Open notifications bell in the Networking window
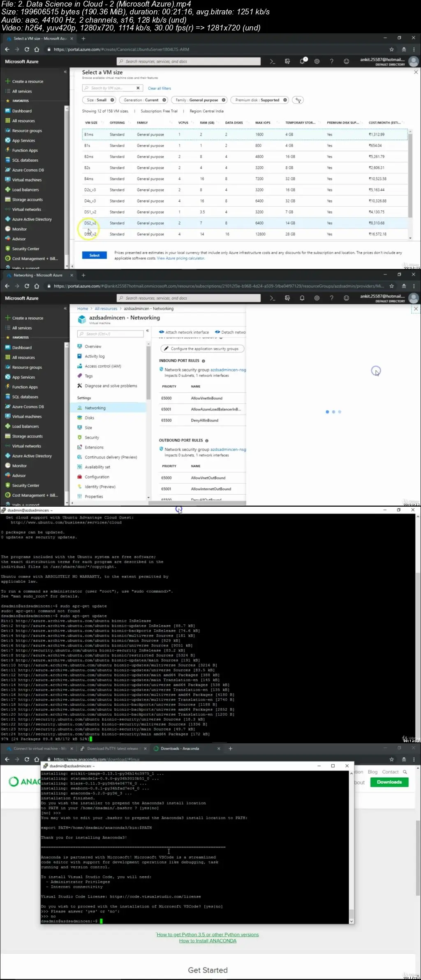Screen dimensions: 421x980 [x=302, y=298]
